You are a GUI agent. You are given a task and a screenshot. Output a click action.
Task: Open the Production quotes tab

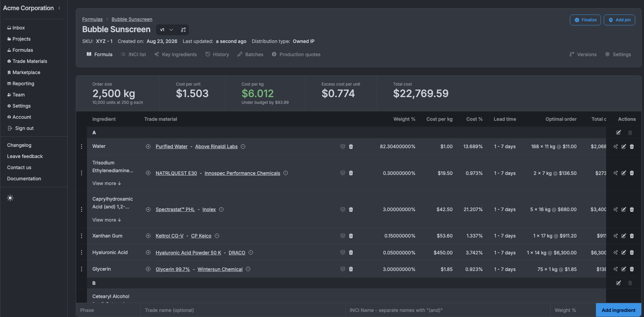click(x=296, y=54)
